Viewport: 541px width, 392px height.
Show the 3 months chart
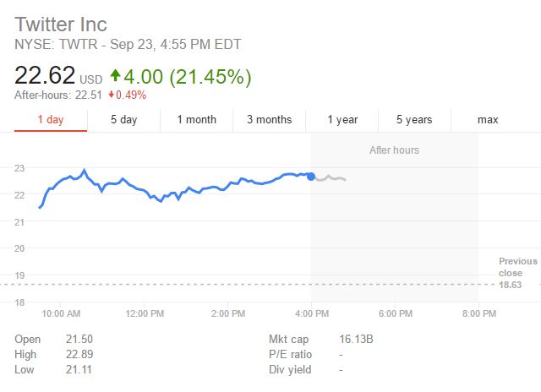(x=269, y=120)
